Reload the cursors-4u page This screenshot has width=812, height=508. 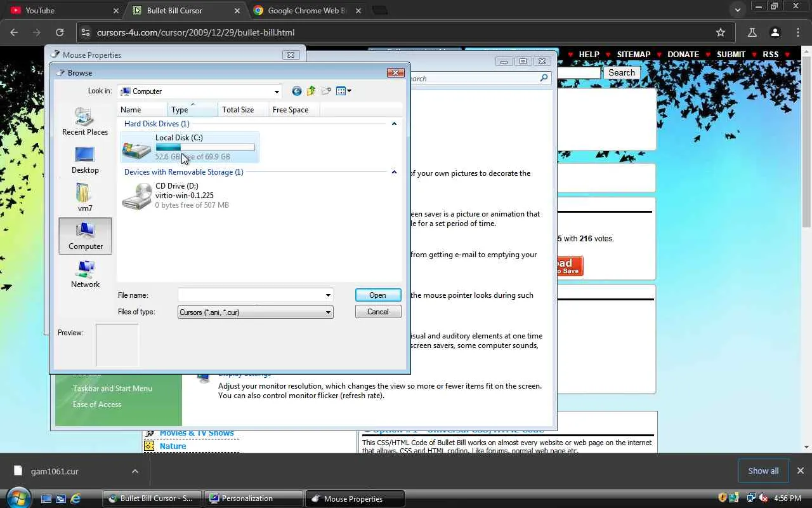[x=60, y=32]
